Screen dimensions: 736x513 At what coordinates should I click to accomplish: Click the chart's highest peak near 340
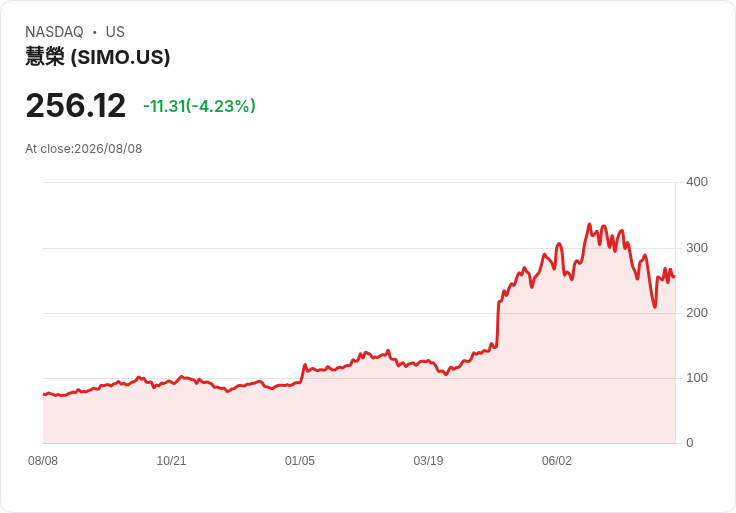(x=590, y=225)
